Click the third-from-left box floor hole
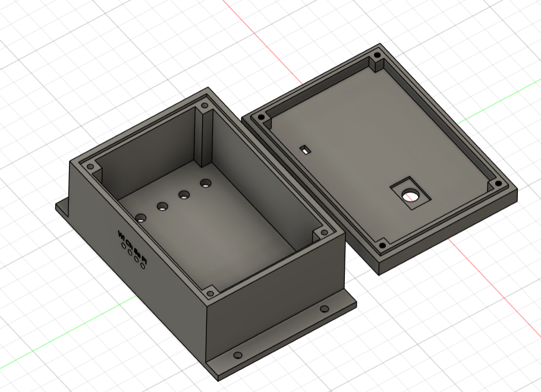 point(184,195)
